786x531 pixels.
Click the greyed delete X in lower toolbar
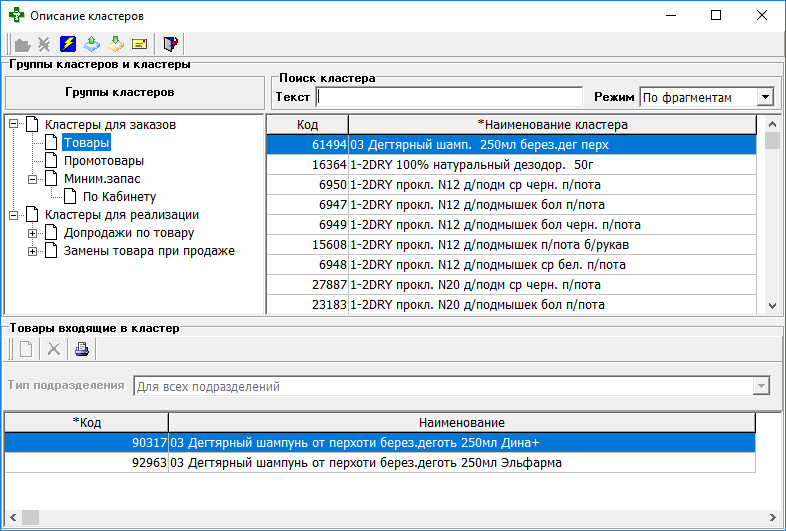pos(54,349)
